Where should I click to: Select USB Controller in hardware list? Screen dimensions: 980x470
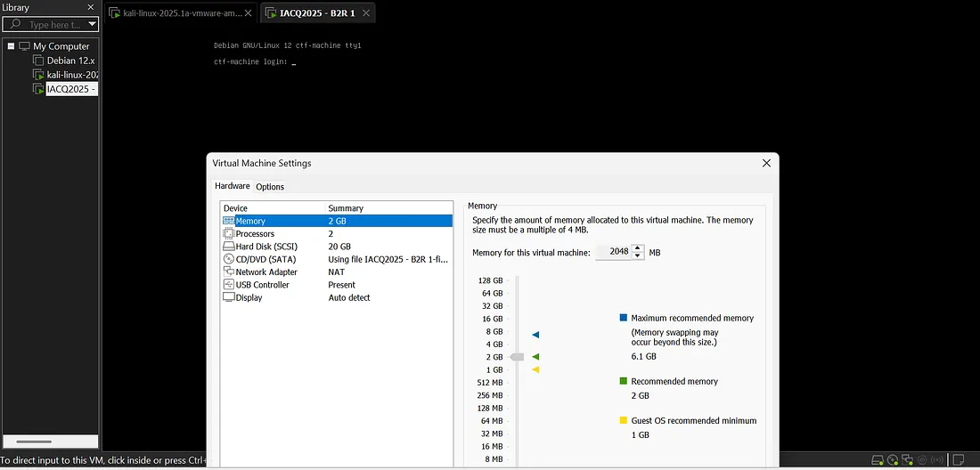click(x=262, y=285)
